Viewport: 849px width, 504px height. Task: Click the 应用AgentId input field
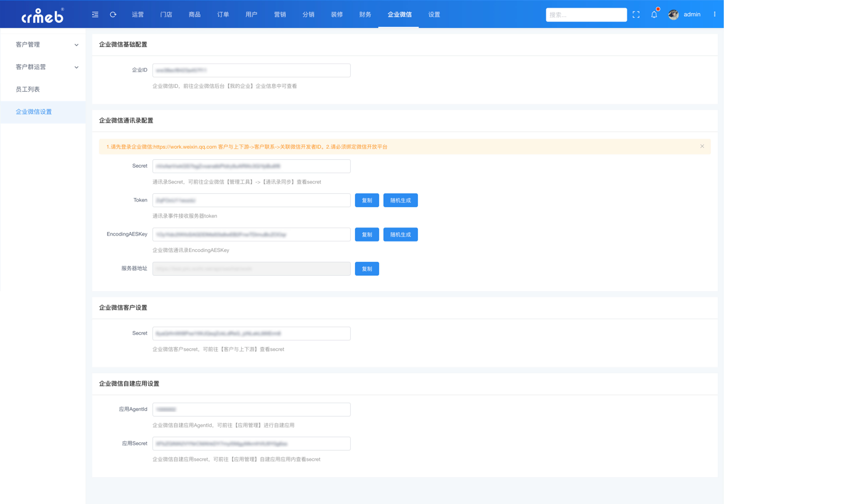pyautogui.click(x=251, y=410)
